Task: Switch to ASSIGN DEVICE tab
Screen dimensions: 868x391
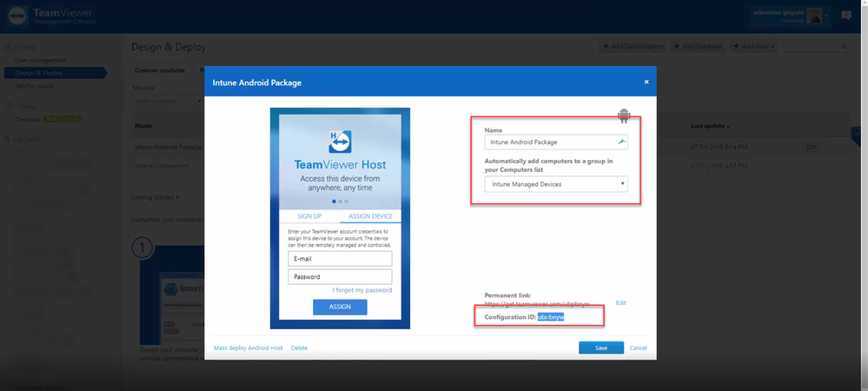Action: (x=370, y=216)
